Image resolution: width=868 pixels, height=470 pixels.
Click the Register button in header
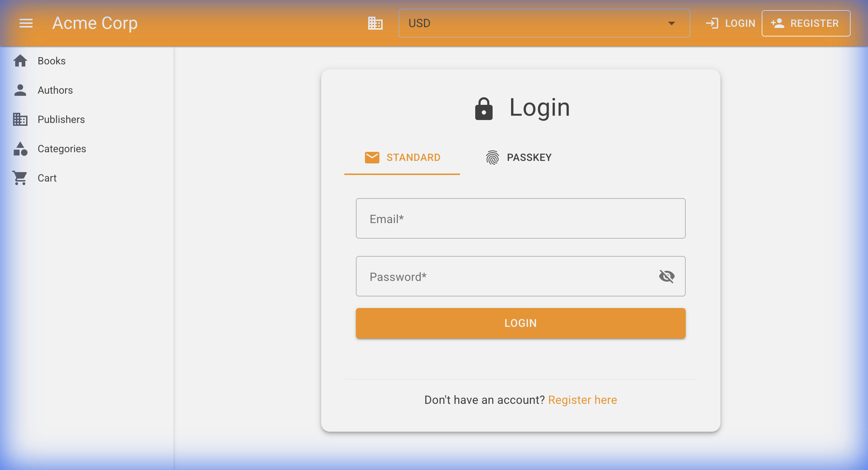[x=806, y=23]
